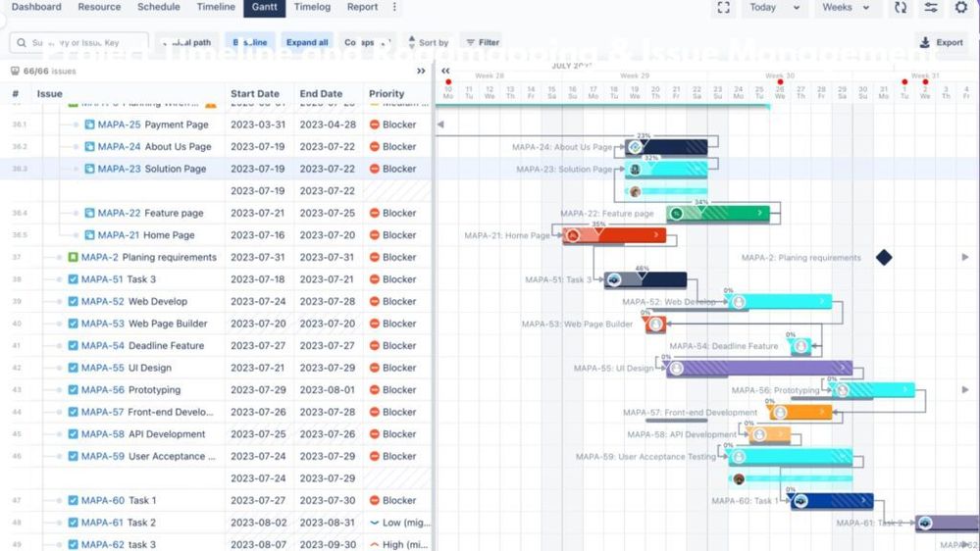Toggle fullscreen mode icon
980x551 pixels.
724,8
